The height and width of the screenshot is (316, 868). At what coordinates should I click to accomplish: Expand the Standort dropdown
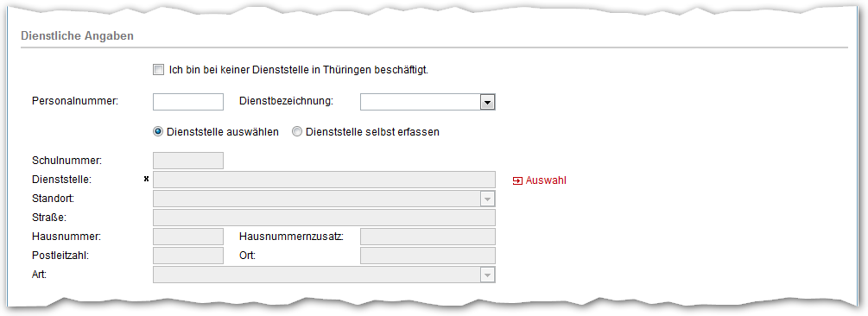coord(487,199)
